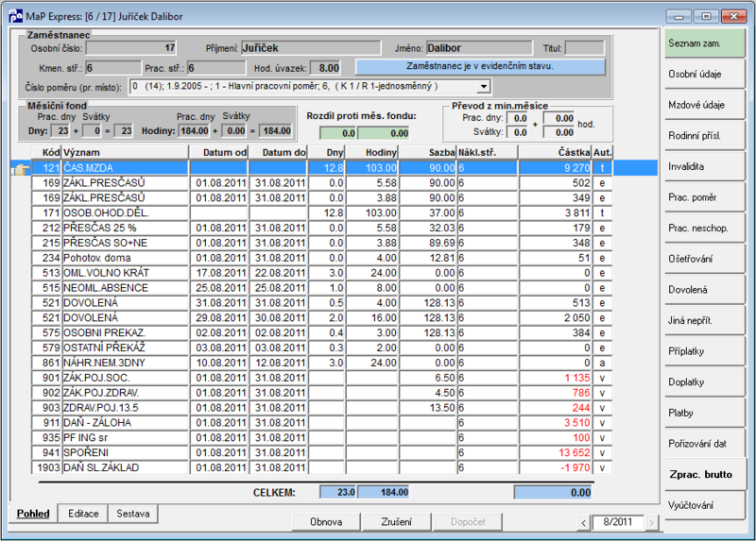Click the Zrušení button

(x=396, y=522)
